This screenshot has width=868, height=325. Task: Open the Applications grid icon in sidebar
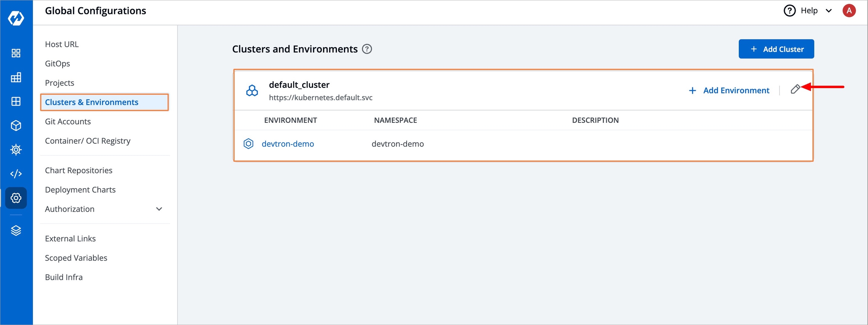pyautogui.click(x=16, y=53)
